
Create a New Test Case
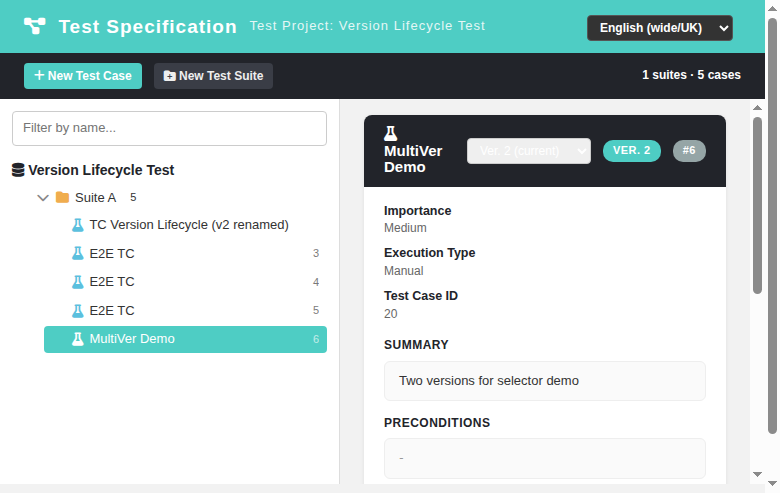83,76
